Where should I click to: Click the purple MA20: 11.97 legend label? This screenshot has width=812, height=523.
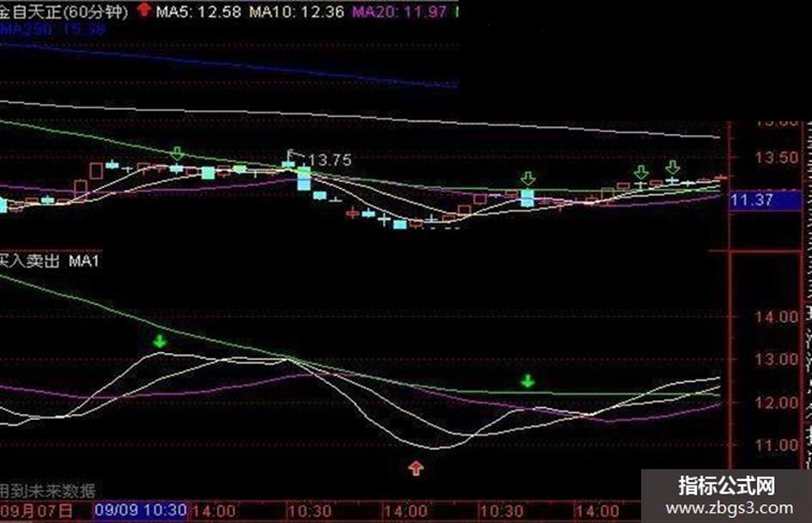point(400,11)
